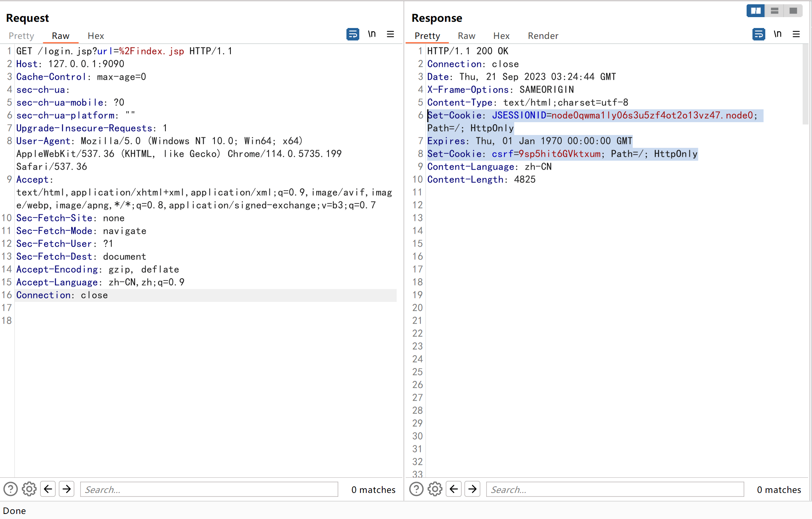Viewport: 812px width, 519px height.
Task: Open search settings gear below the Request panel
Action: [29, 489]
